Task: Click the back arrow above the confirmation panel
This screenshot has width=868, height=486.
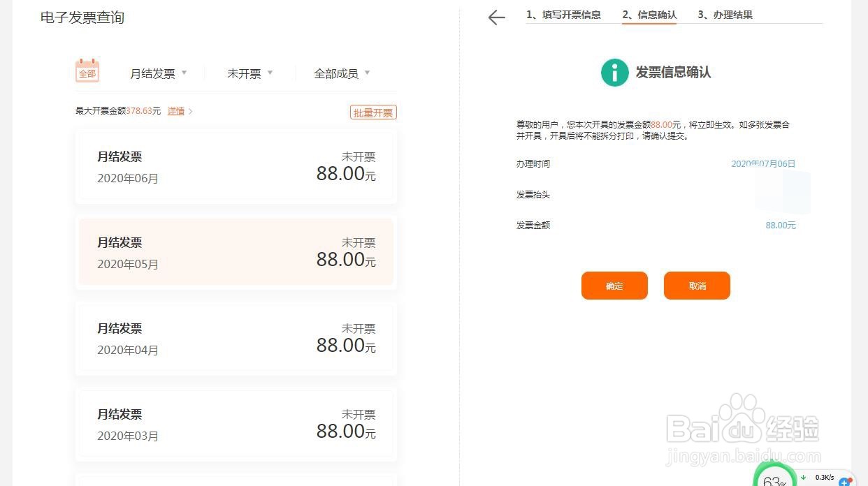Action: [496, 17]
